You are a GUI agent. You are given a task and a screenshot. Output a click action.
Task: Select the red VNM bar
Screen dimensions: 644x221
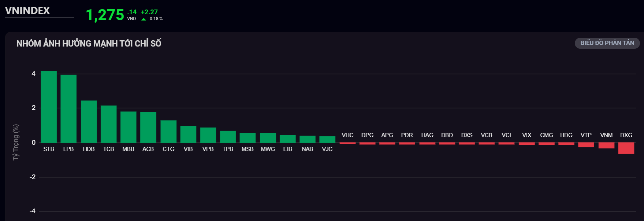pyautogui.click(x=606, y=146)
